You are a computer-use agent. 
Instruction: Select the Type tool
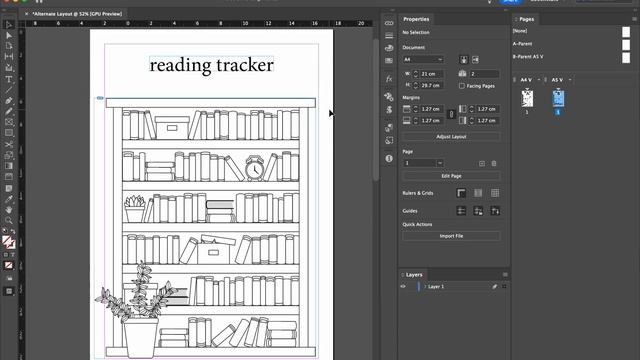coord(9,79)
